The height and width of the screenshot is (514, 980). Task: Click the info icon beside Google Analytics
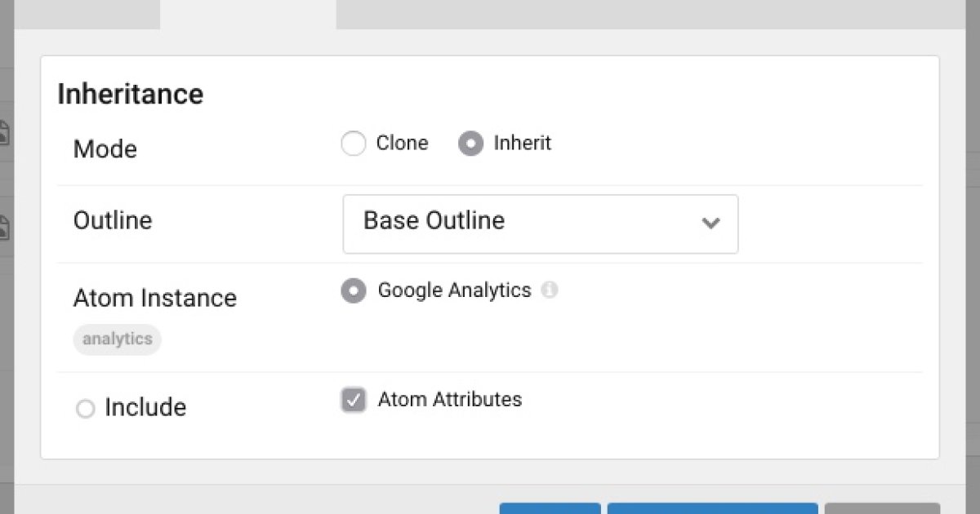coord(550,290)
